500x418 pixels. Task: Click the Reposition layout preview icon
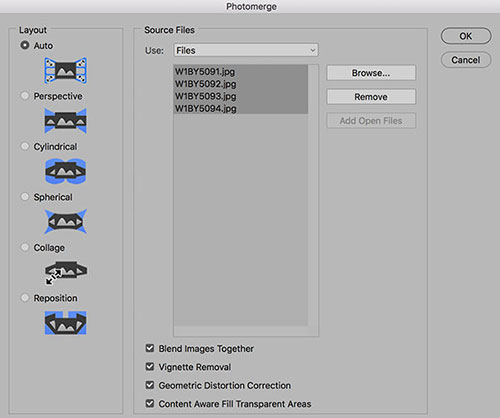(x=66, y=323)
